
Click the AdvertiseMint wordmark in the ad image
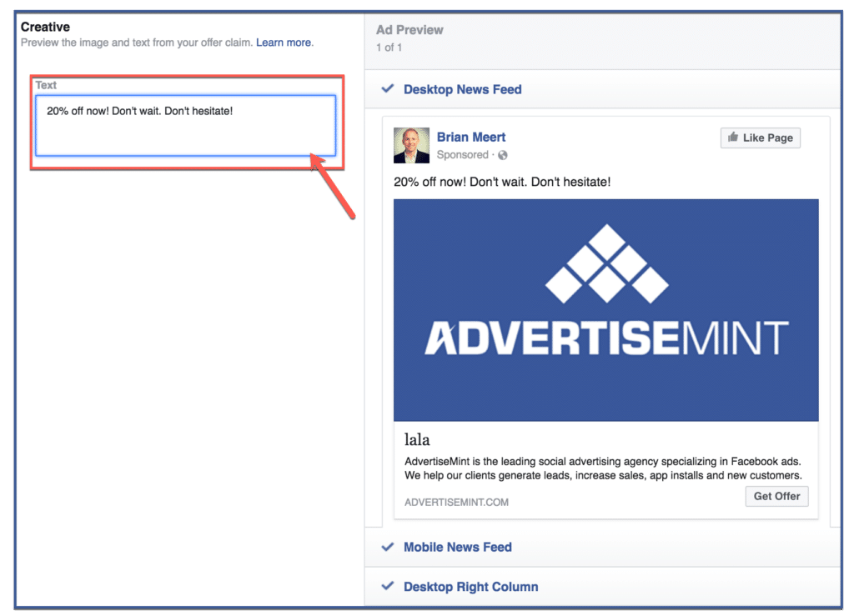606,337
